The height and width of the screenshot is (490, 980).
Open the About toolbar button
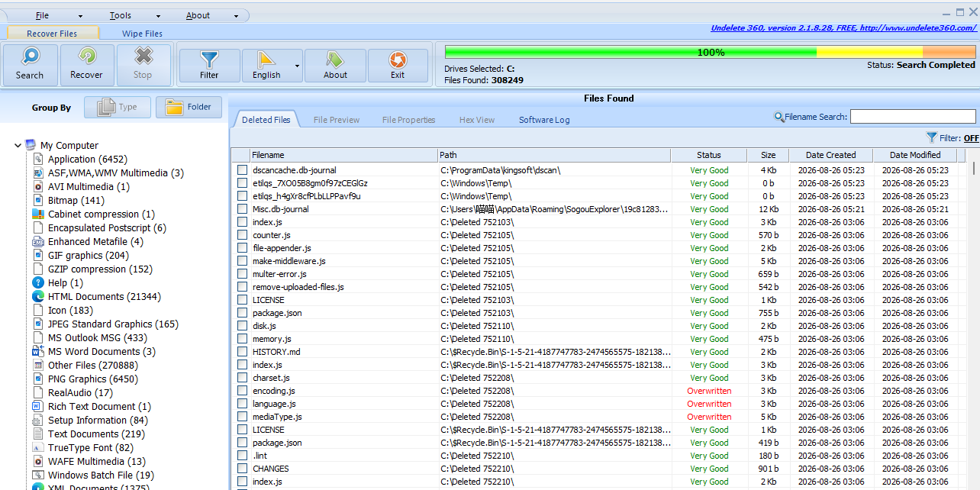[335, 66]
